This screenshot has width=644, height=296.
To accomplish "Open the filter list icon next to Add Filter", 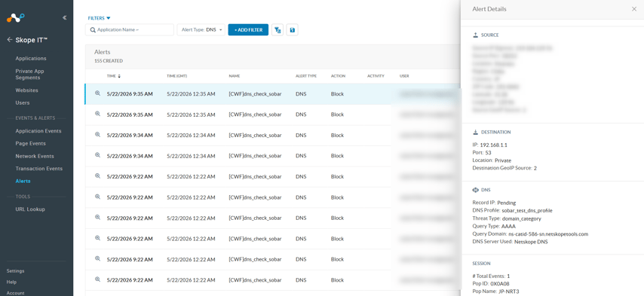I will [278, 30].
